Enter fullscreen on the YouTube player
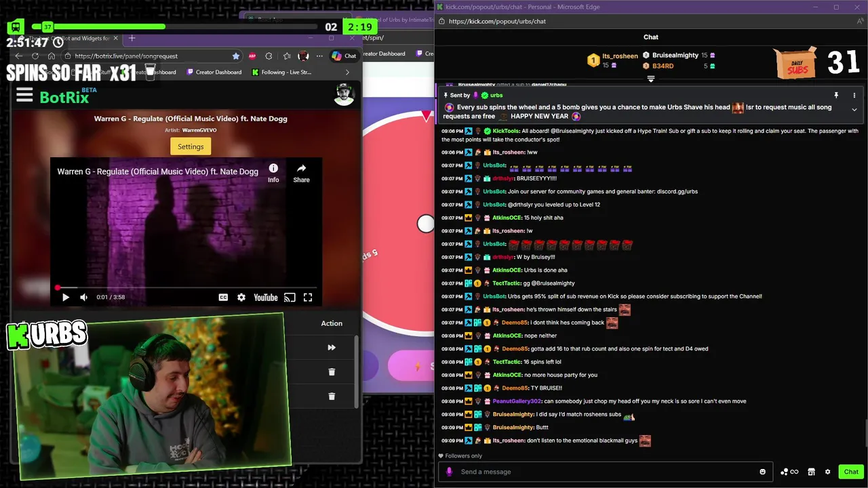This screenshot has height=488, width=868. [308, 297]
